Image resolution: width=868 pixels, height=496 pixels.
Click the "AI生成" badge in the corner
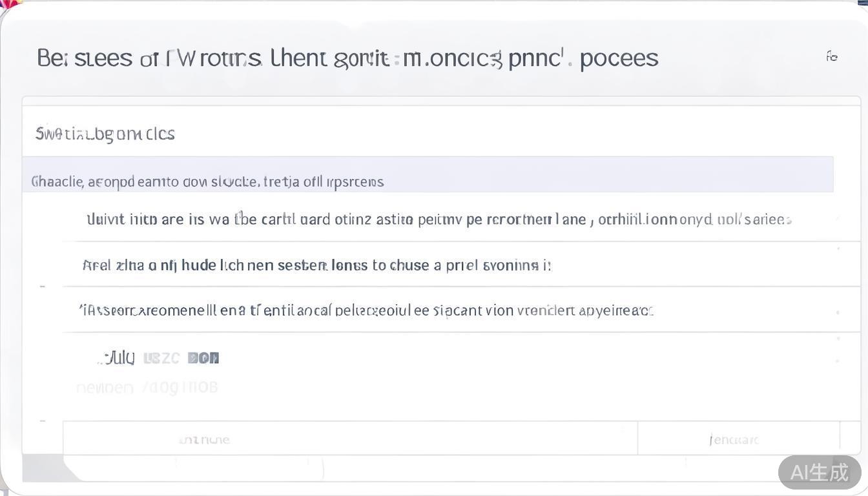819,472
